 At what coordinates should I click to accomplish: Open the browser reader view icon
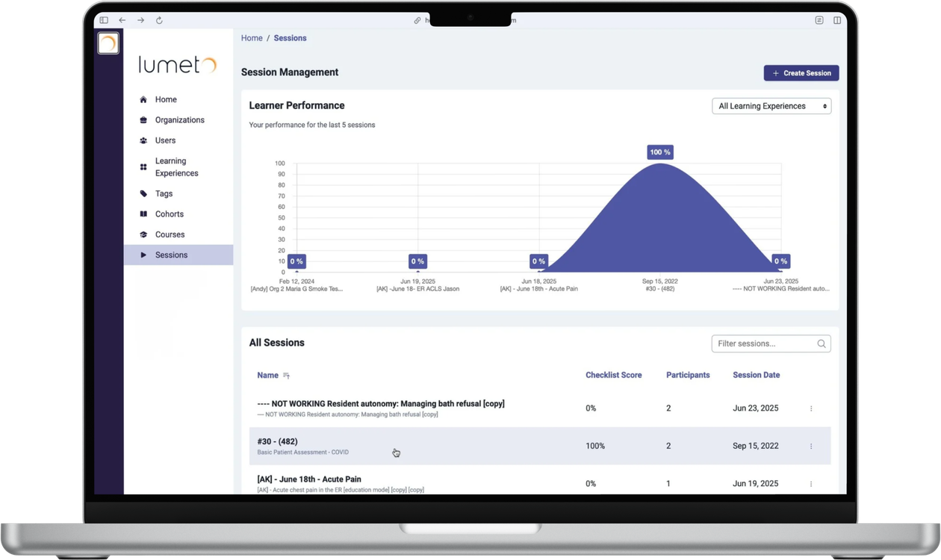pos(819,20)
